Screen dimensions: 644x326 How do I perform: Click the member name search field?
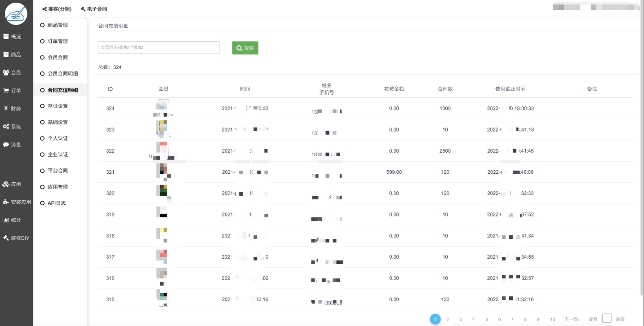(x=159, y=48)
